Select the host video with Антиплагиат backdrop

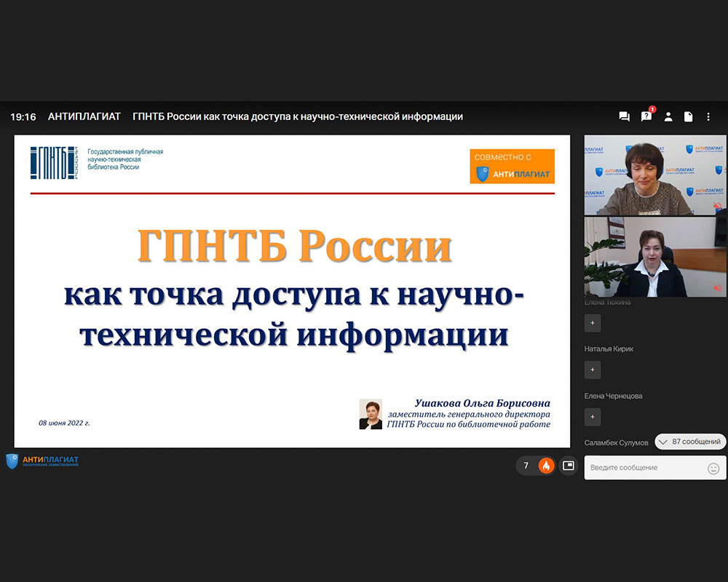pos(654,175)
